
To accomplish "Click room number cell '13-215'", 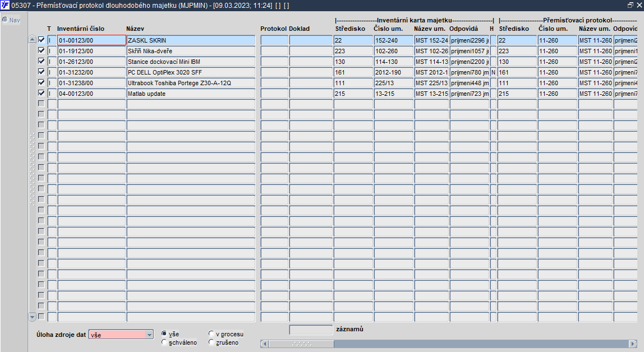I will (393, 94).
